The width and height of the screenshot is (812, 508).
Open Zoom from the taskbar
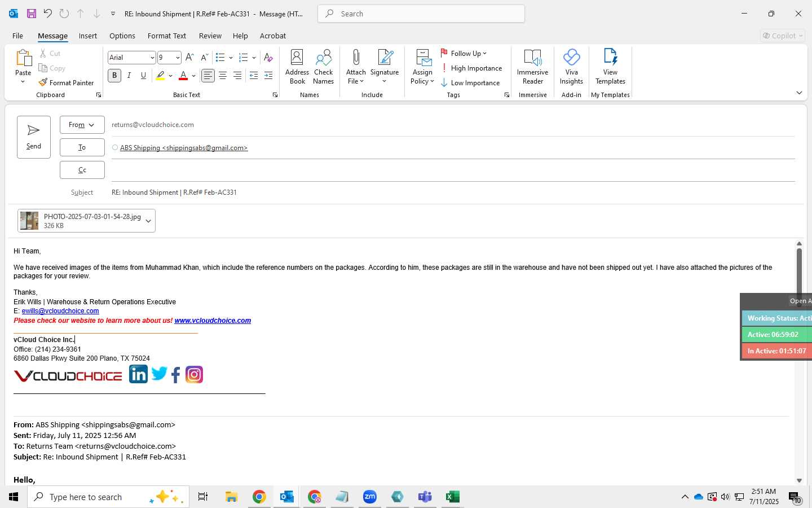[370, 497]
